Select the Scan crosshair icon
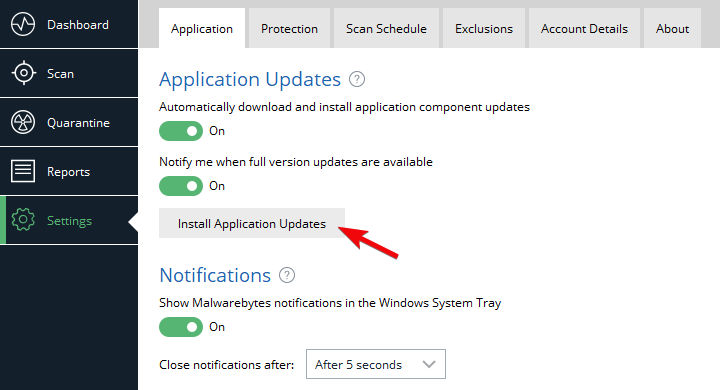Screen dimensions: 720x390 point(23,73)
